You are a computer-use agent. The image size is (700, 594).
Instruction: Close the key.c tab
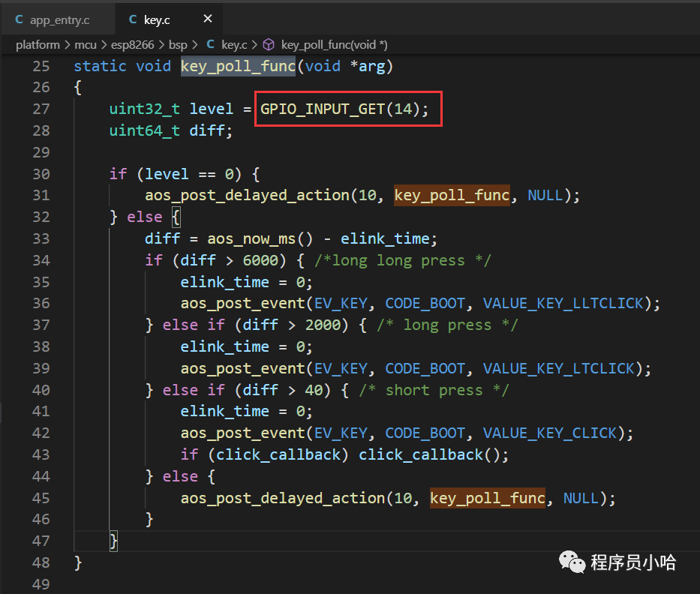tap(208, 19)
